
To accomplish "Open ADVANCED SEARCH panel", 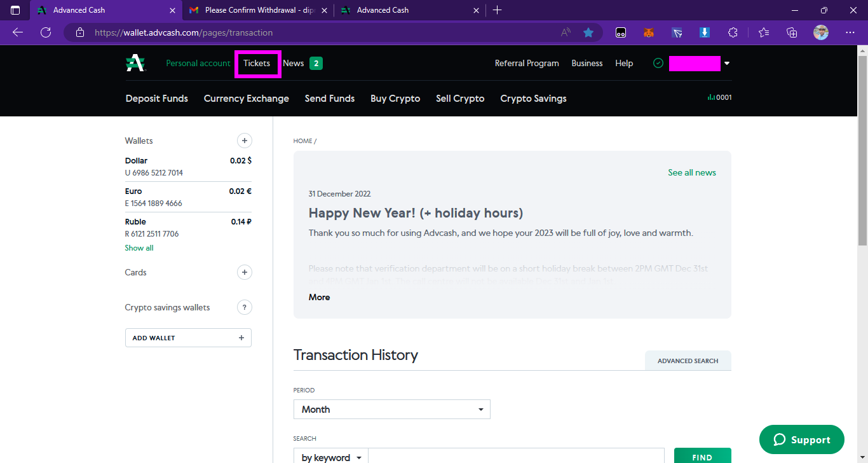I will coord(688,361).
